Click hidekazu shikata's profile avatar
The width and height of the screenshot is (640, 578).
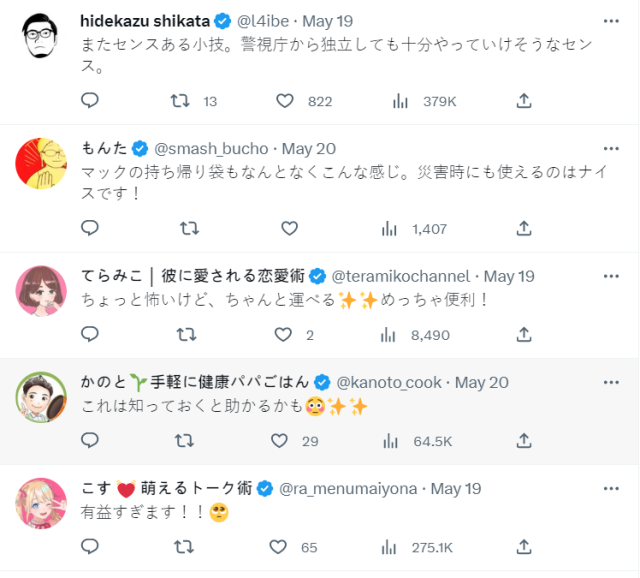(x=41, y=40)
